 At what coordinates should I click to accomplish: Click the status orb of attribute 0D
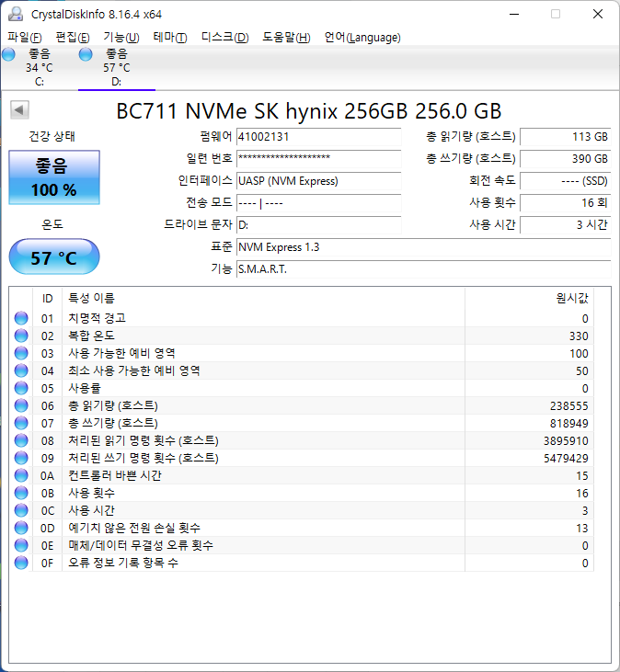point(21,528)
